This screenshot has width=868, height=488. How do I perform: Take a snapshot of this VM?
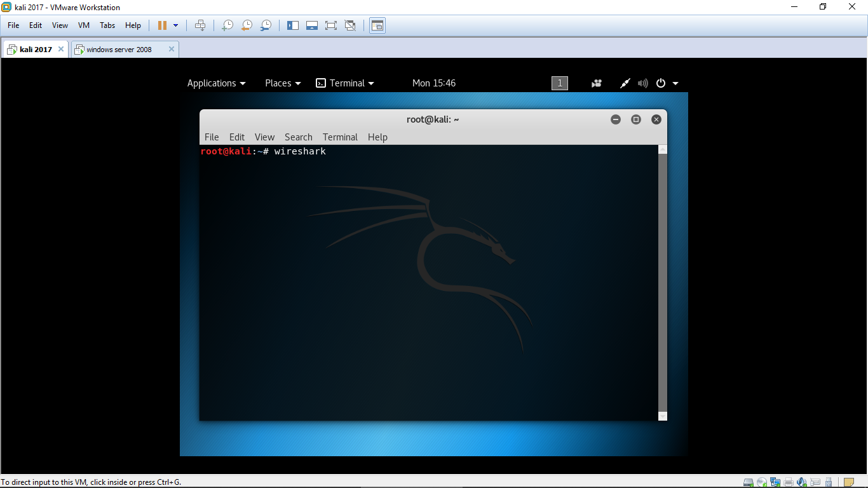click(x=227, y=25)
